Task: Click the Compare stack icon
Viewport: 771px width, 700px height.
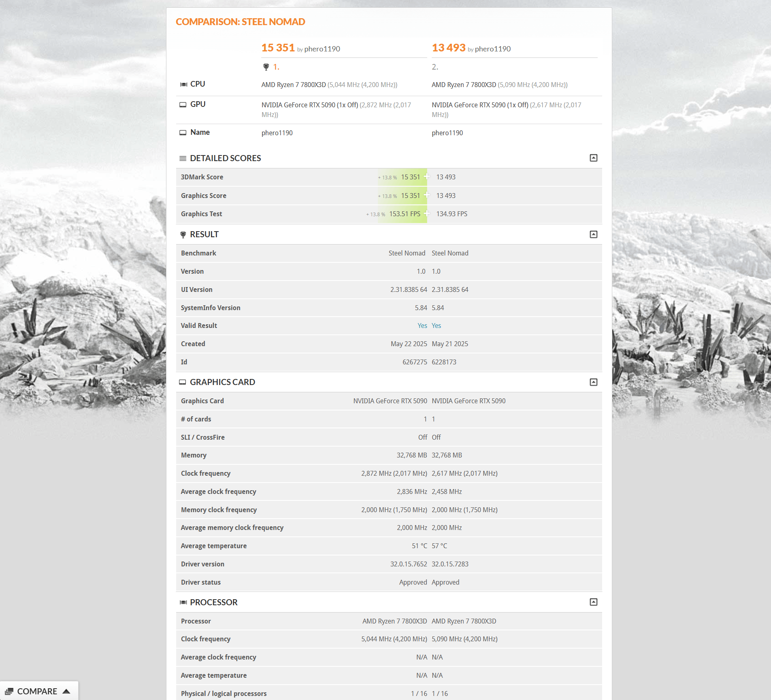Action: (9, 691)
